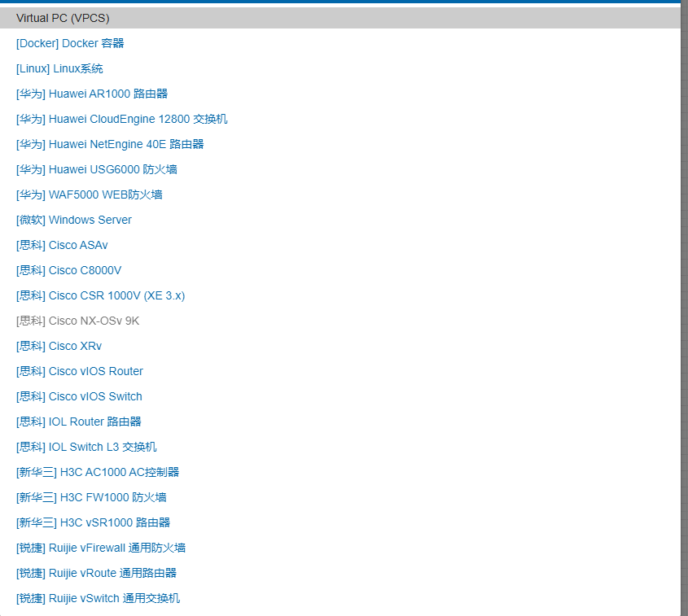The image size is (688, 616).
Task: Choose [微软] Windows Server
Action: [x=74, y=220]
